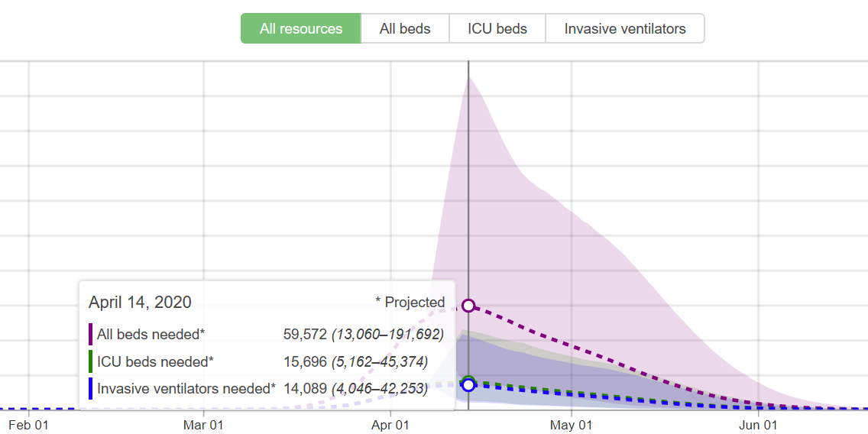Click the blue swatch beside Invasive ventilators needed
The width and height of the screenshot is (868, 434).
(x=91, y=388)
